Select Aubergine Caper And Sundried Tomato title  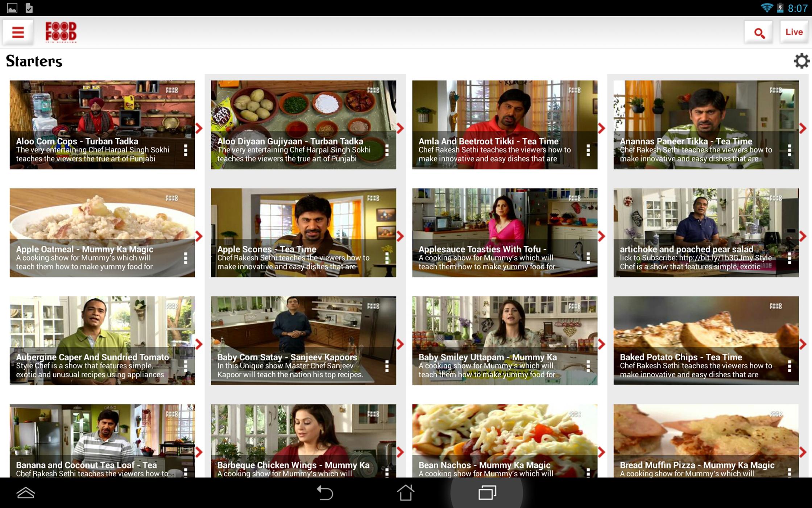[92, 357]
